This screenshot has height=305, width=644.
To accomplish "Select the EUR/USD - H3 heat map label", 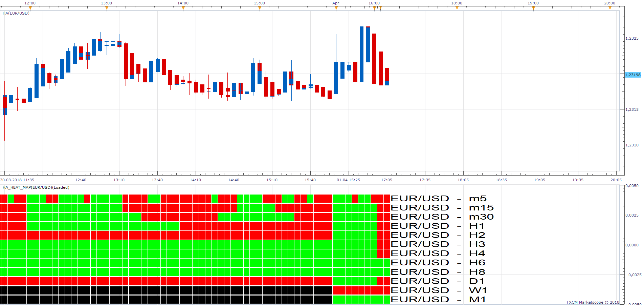I will [x=438, y=244].
